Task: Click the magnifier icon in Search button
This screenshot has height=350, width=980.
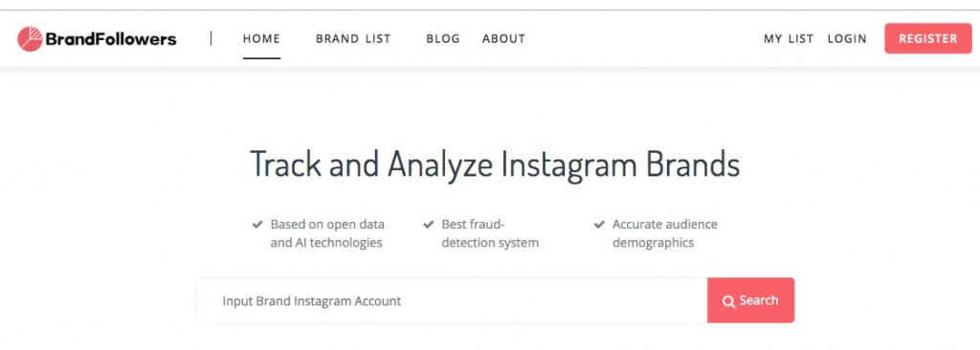Action: click(x=728, y=301)
